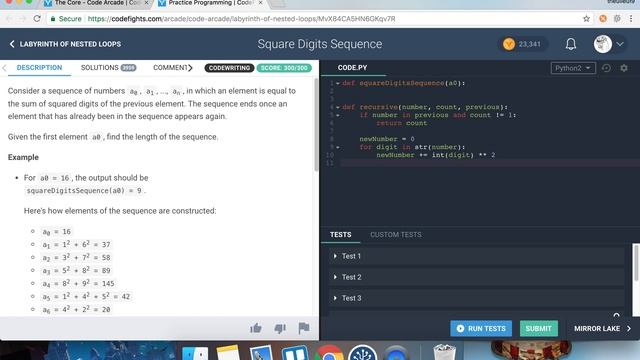640x360 pixels.
Task: Expand the profile dropdown chevron
Action: coord(620,44)
